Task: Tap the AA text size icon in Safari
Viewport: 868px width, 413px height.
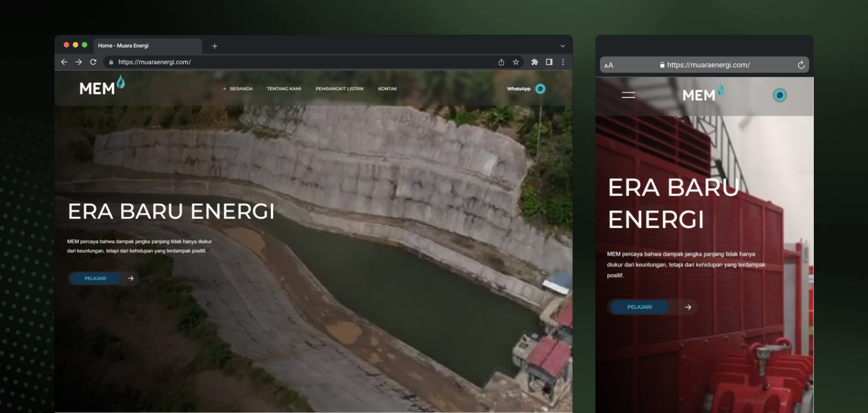Action: point(609,65)
